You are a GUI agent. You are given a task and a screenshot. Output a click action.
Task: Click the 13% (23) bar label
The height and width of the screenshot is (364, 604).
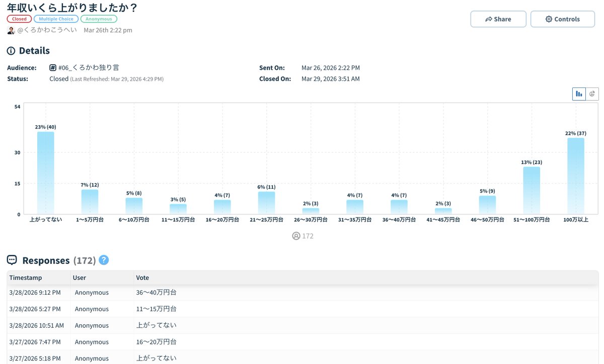point(532,162)
